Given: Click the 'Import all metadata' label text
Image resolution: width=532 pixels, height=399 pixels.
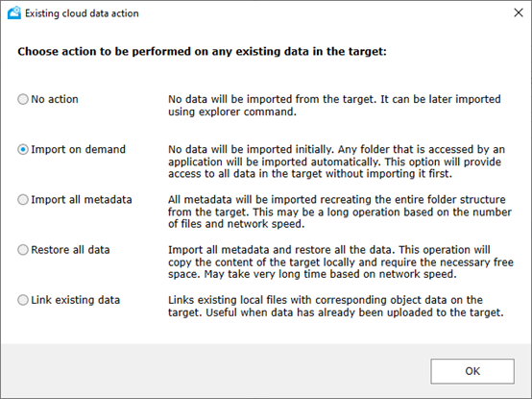Looking at the screenshot, I should (82, 200).
